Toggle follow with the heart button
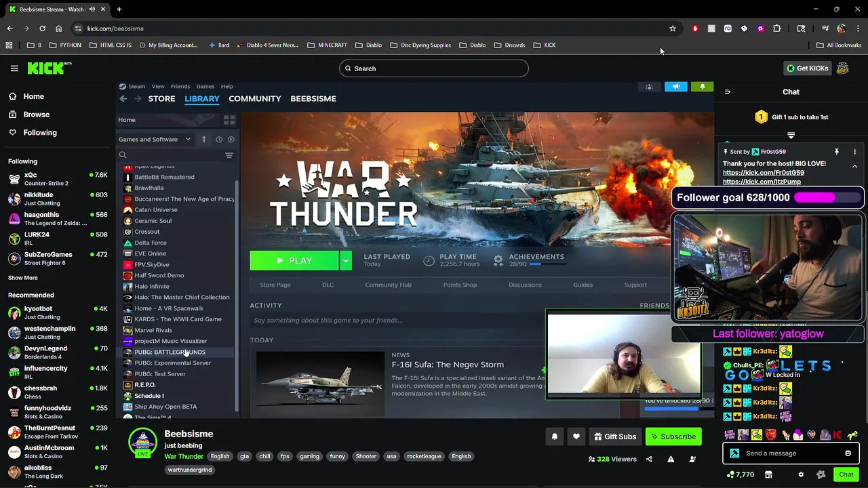Viewport: 868px width, 488px height. click(576, 437)
